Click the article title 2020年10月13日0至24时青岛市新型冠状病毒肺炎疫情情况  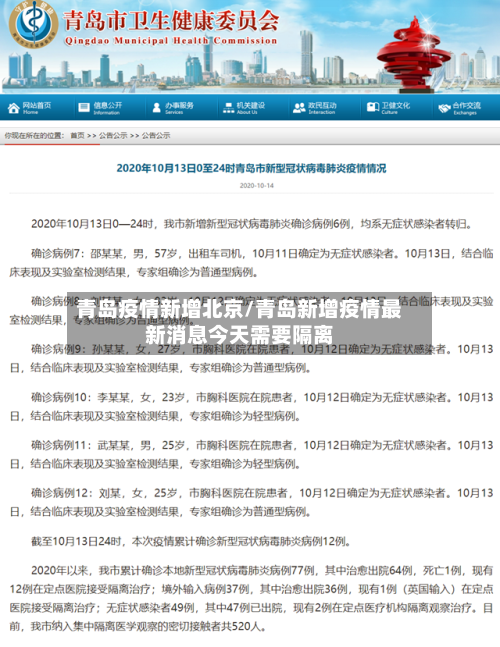(251, 168)
